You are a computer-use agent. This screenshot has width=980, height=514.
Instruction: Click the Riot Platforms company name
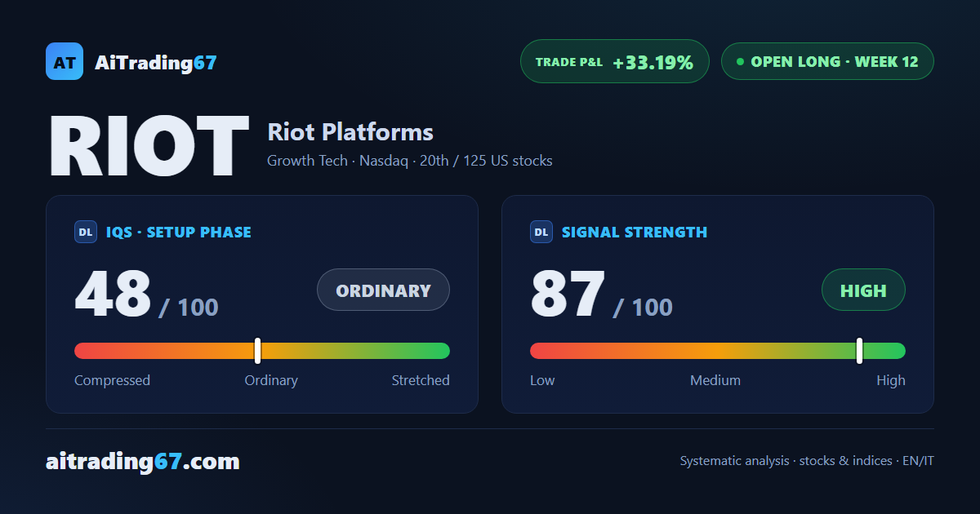(350, 131)
